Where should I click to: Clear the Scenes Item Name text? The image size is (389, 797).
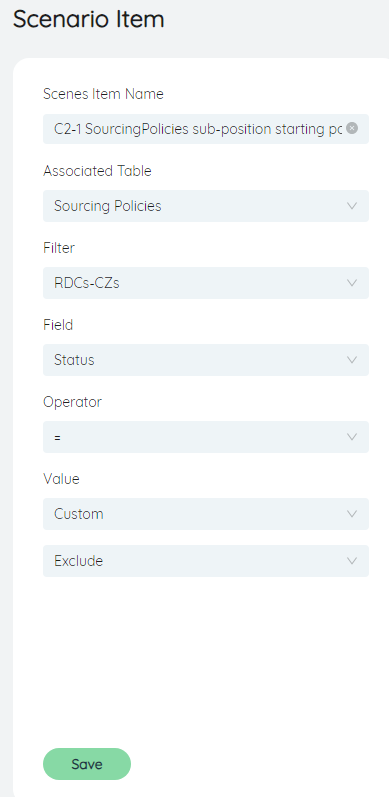click(352, 128)
